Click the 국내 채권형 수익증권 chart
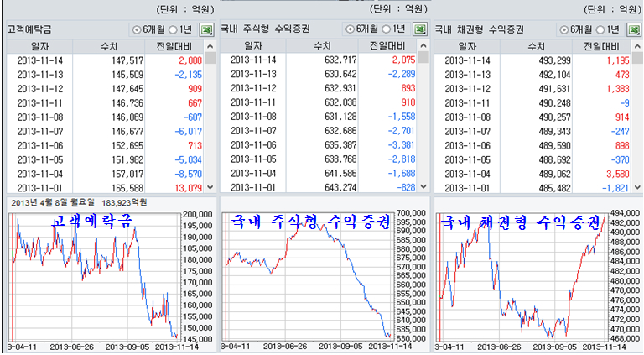 tap(520, 277)
